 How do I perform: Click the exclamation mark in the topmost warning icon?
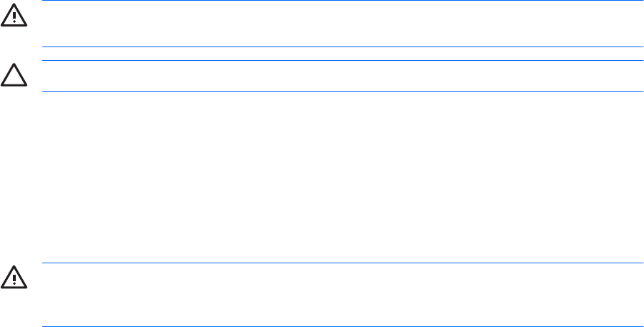(x=13, y=19)
